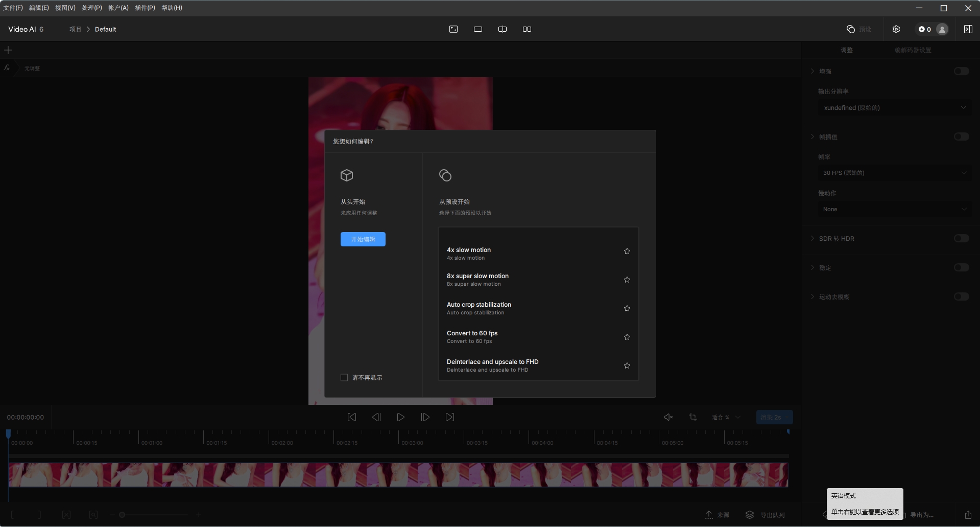Expand the 增强 section
Screen dimensions: 980x527
pos(812,71)
